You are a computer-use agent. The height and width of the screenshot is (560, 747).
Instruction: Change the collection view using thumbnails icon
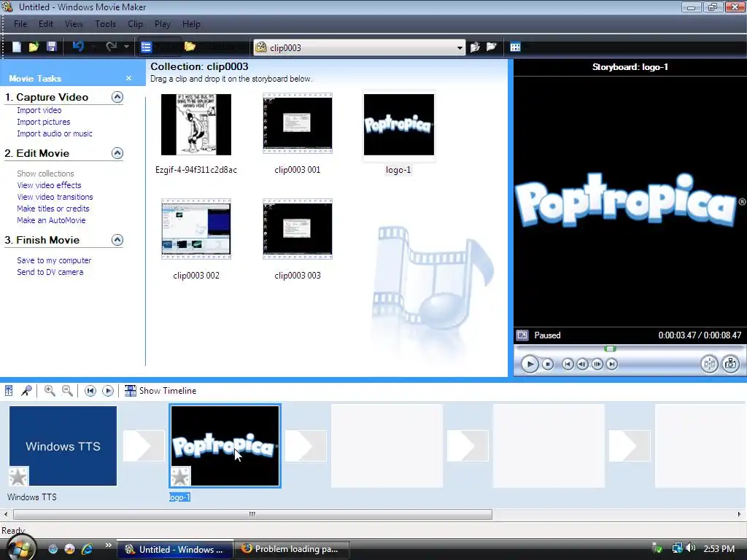pos(516,47)
